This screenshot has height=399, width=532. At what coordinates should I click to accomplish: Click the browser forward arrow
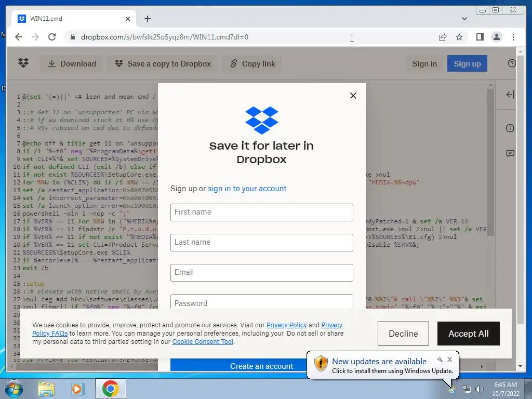[35, 37]
